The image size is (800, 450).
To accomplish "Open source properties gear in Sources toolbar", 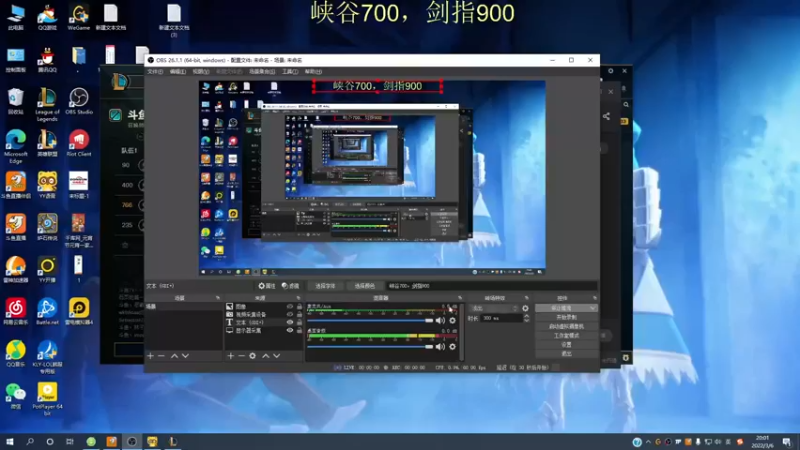I will click(253, 356).
